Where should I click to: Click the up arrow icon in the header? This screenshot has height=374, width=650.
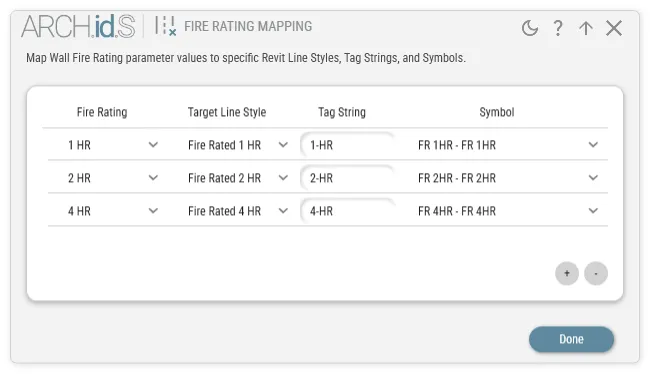[586, 28]
